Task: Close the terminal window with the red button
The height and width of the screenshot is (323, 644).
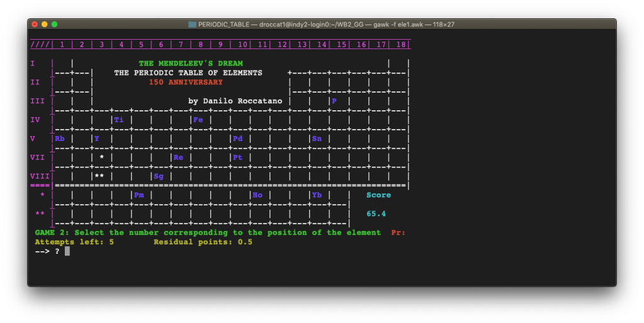Action: 35,25
